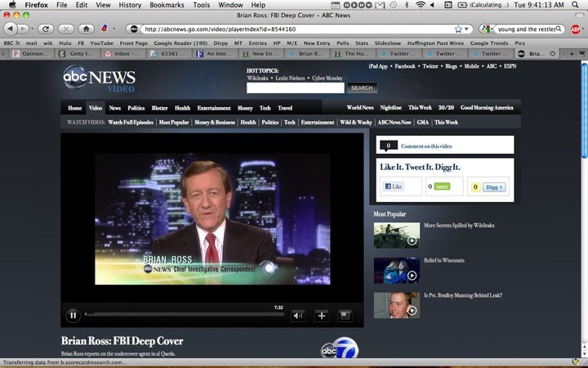This screenshot has height=368, width=588.
Task: Play Bradley Manning video thumbnail
Action: click(396, 305)
